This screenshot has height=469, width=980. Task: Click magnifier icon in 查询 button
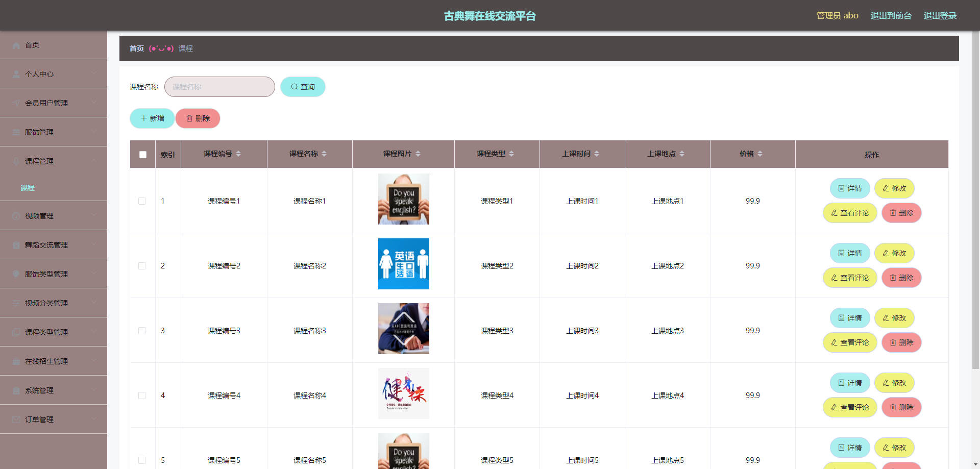click(295, 87)
